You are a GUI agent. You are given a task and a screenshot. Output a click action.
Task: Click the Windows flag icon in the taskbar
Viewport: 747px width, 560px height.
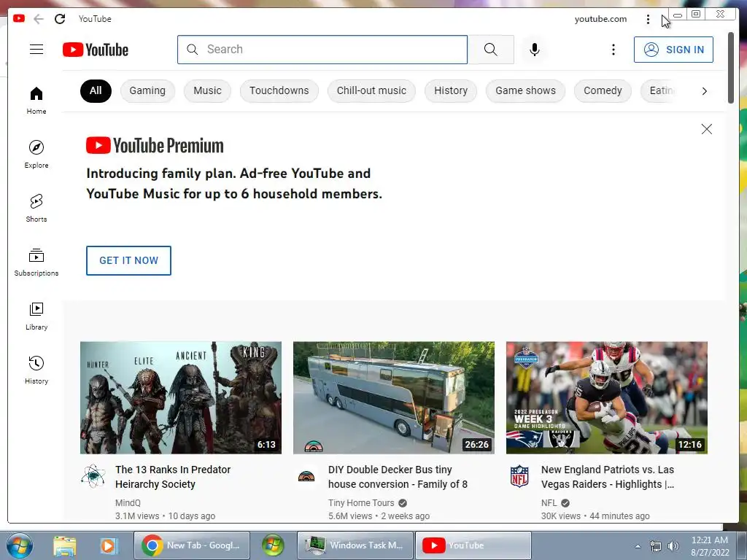coord(273,545)
